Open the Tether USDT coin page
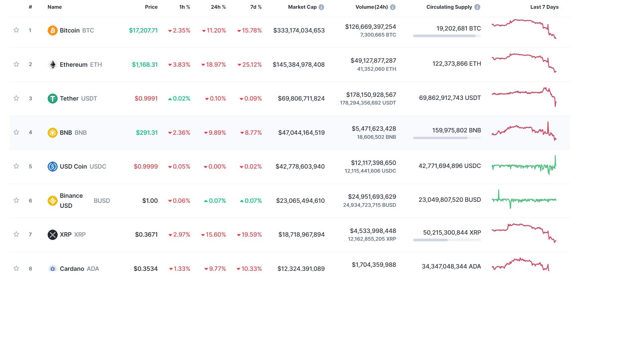Viewport: 644px width, 362px height. [x=78, y=99]
